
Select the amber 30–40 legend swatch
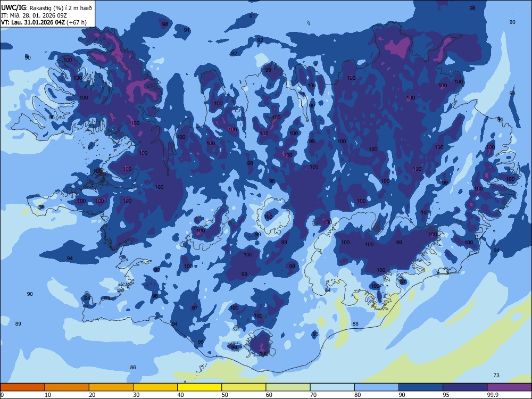coord(155,387)
